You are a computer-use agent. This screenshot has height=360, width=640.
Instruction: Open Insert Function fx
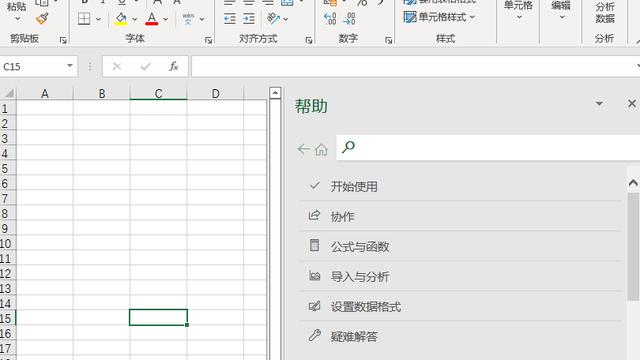pos(173,66)
